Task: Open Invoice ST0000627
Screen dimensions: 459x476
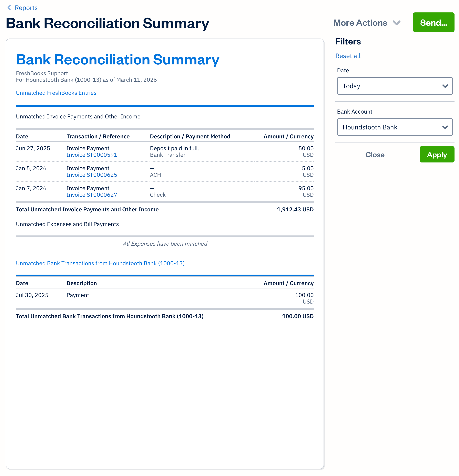Action: [92, 194]
